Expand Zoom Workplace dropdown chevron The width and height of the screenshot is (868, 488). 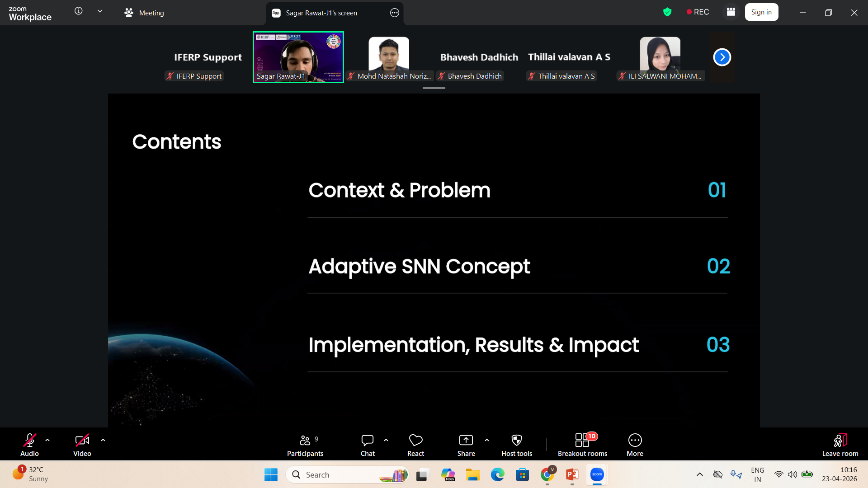point(100,11)
